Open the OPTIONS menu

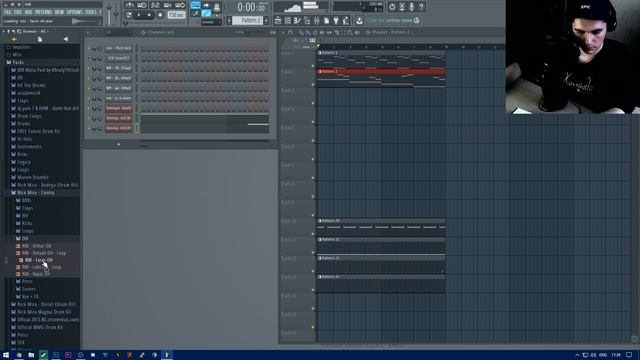(x=74, y=12)
